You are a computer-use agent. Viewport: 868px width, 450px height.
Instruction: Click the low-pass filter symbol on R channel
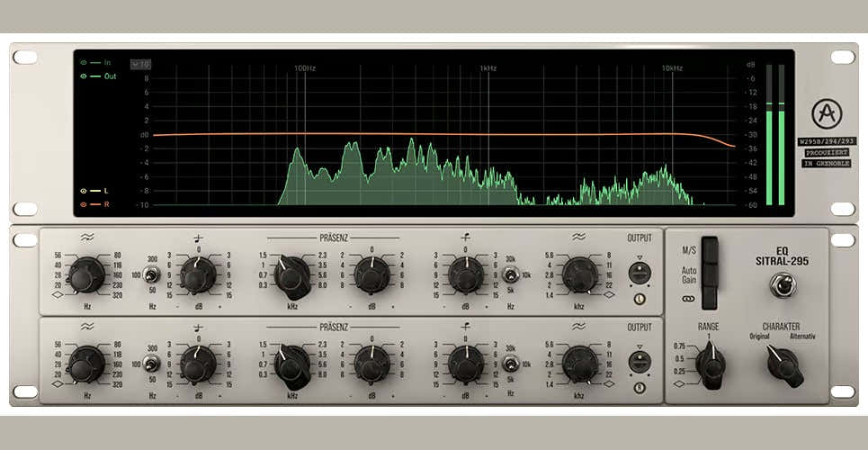pyautogui.click(x=578, y=327)
